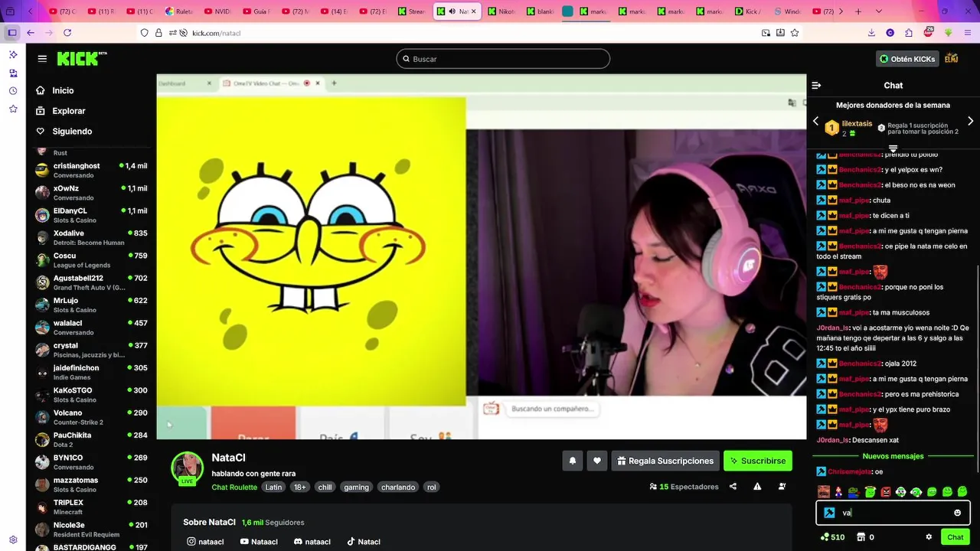Open the browser application menu
The height and width of the screenshot is (551, 980).
[967, 33]
